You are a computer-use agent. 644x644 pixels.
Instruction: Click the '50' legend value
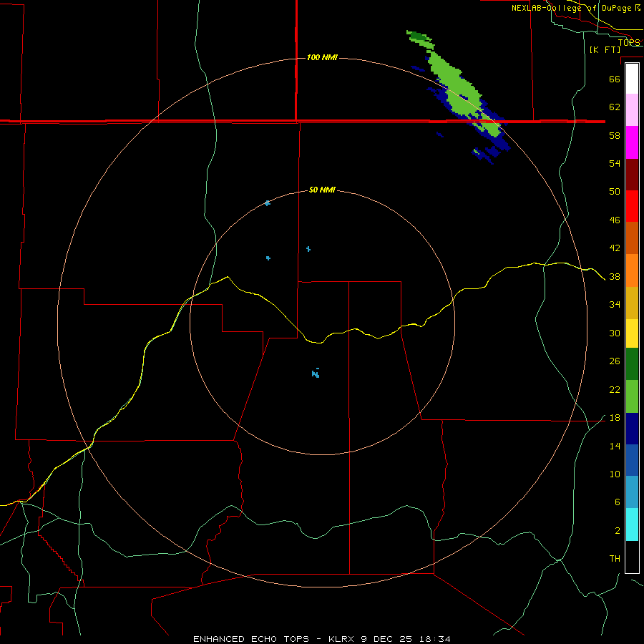(x=615, y=191)
